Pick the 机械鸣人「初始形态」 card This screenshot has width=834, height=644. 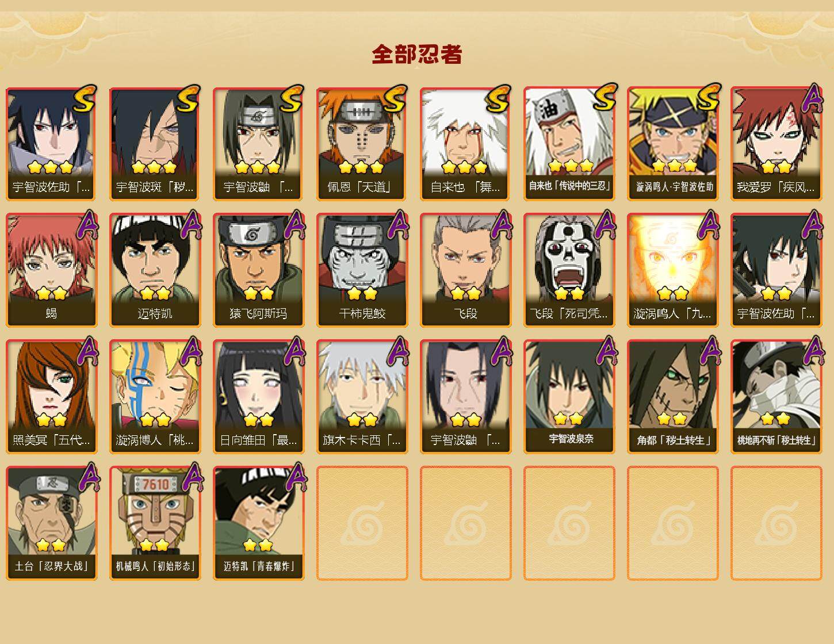point(155,523)
